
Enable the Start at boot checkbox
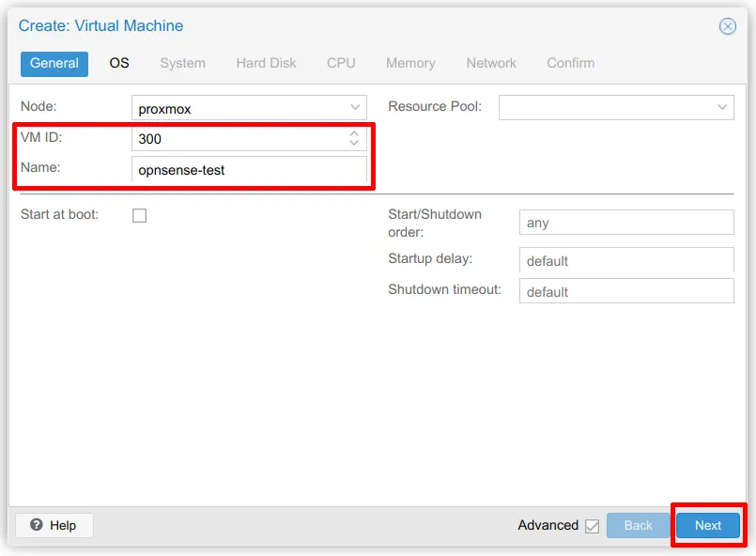point(139,216)
